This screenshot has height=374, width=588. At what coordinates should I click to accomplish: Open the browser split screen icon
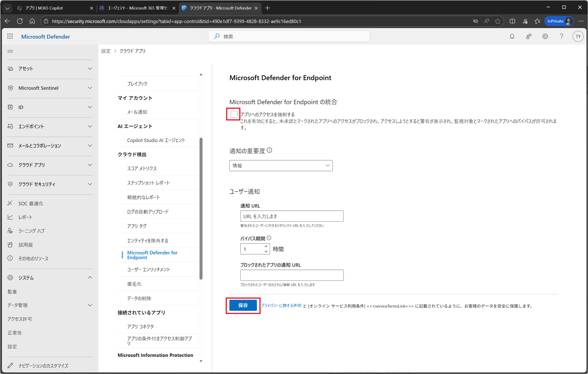pyautogui.click(x=512, y=21)
